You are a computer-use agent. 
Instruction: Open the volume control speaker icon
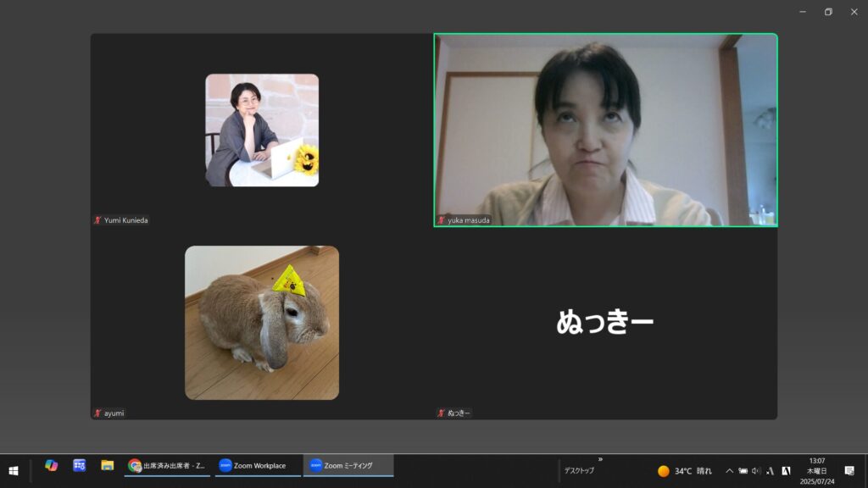coord(756,470)
